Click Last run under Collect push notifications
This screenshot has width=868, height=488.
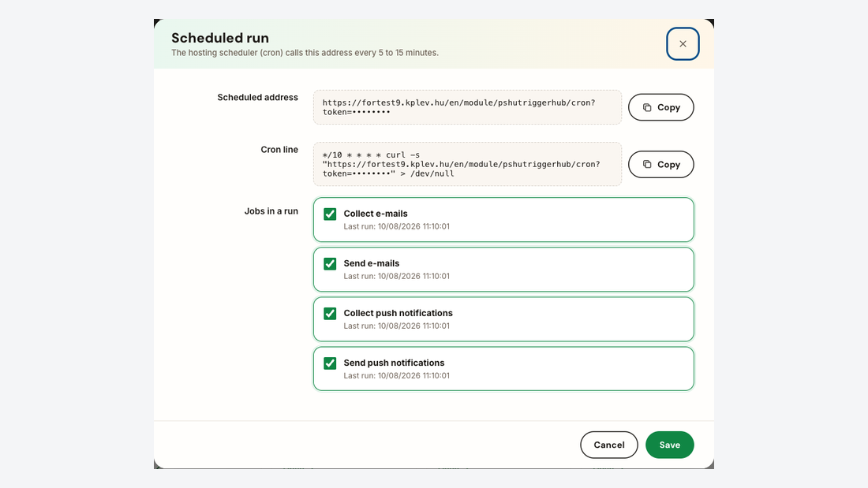[396, 326]
